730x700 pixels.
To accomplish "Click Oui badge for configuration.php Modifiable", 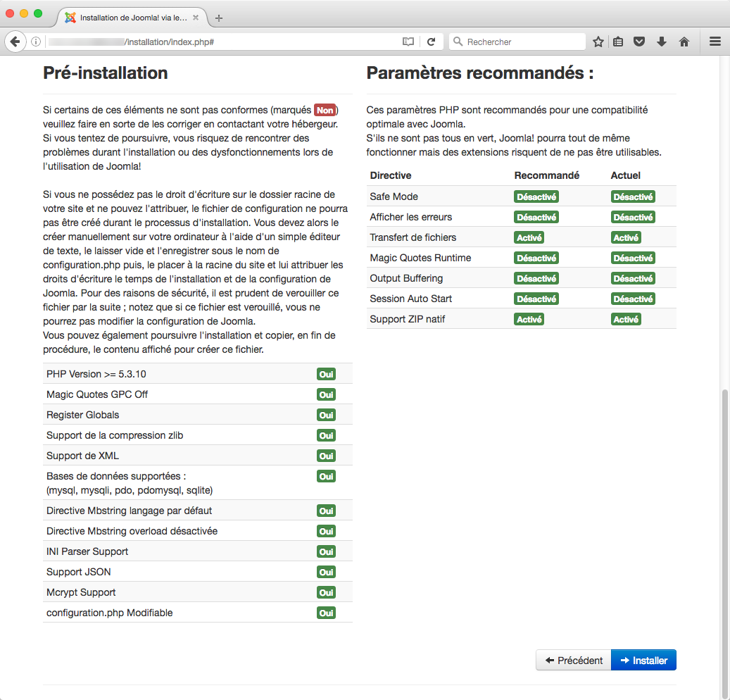I will (x=326, y=613).
